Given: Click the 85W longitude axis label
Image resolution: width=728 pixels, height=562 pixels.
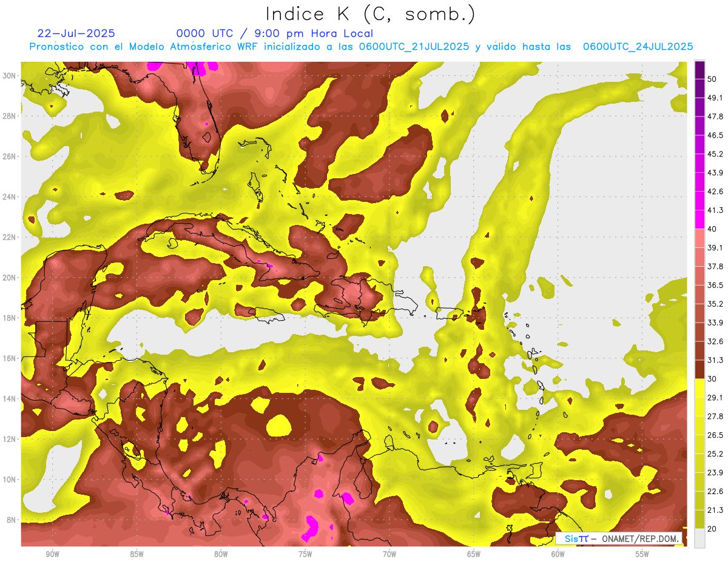Looking at the screenshot, I should [x=136, y=554].
